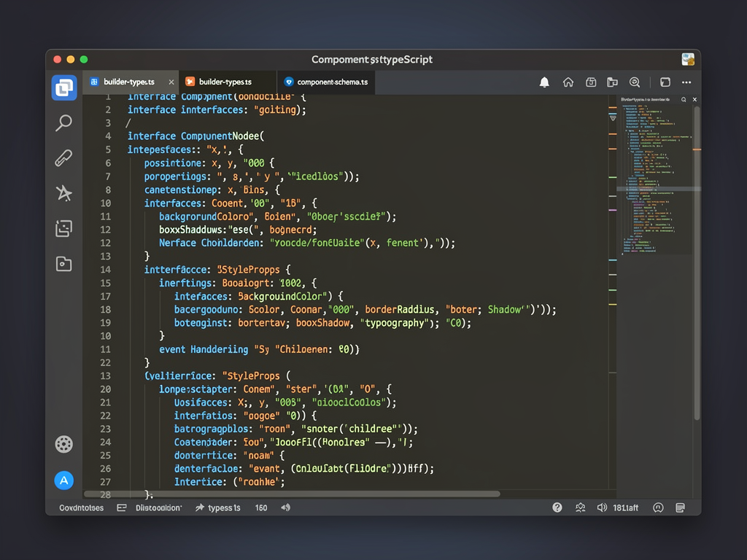Image resolution: width=747 pixels, height=560 pixels.
Task: Click the save/package icon in toolbar
Action: pos(591,82)
